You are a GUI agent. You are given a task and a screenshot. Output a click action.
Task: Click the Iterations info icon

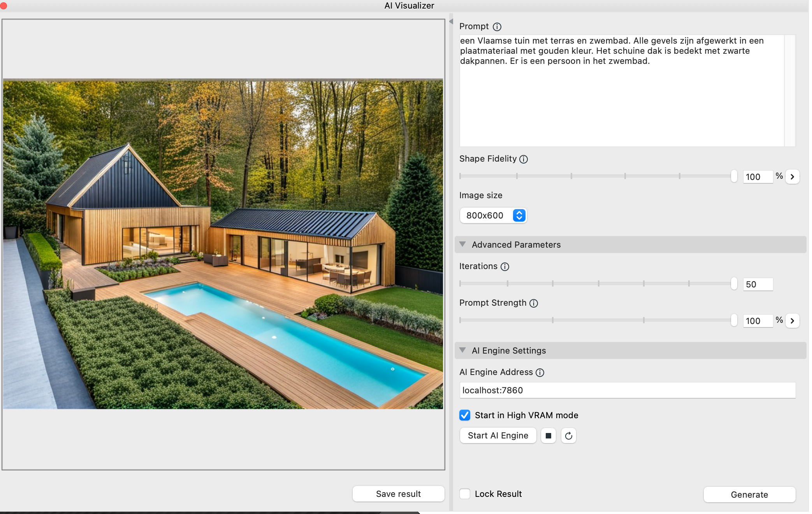[505, 267]
